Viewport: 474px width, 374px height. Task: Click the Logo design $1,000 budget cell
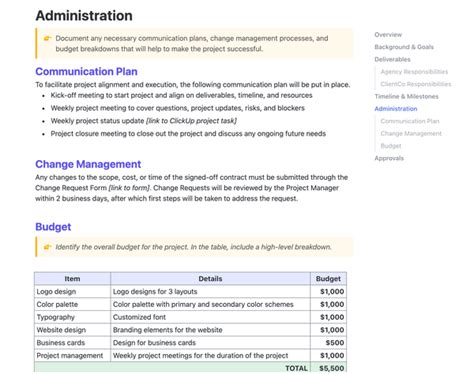328,292
